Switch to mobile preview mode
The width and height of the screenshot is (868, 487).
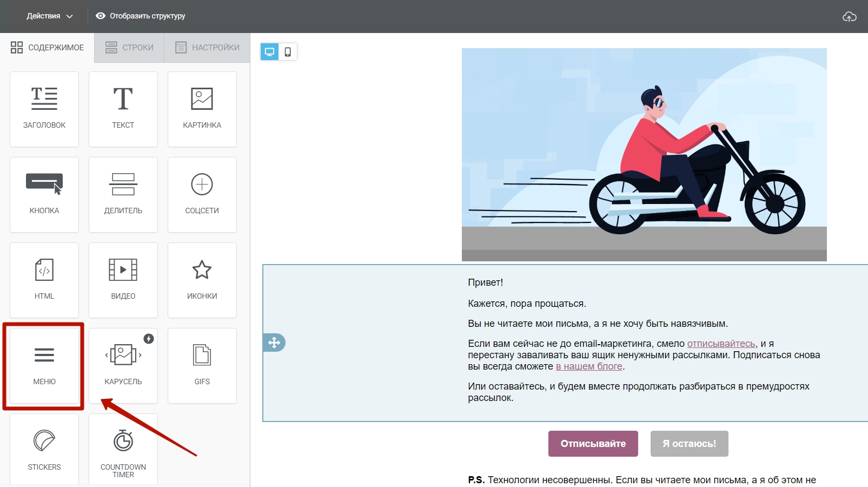click(x=288, y=52)
